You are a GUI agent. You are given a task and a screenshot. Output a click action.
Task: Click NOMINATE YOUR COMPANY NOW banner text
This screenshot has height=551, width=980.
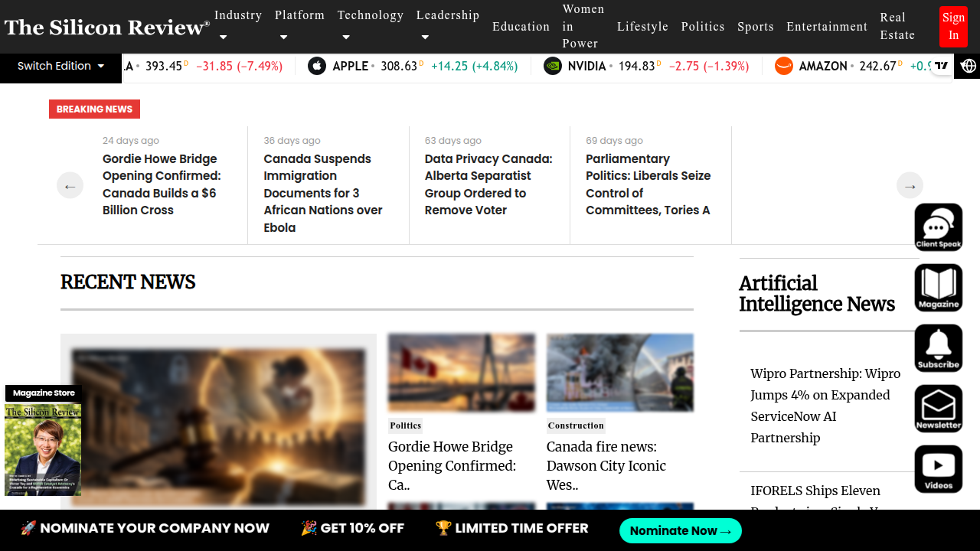(x=145, y=528)
